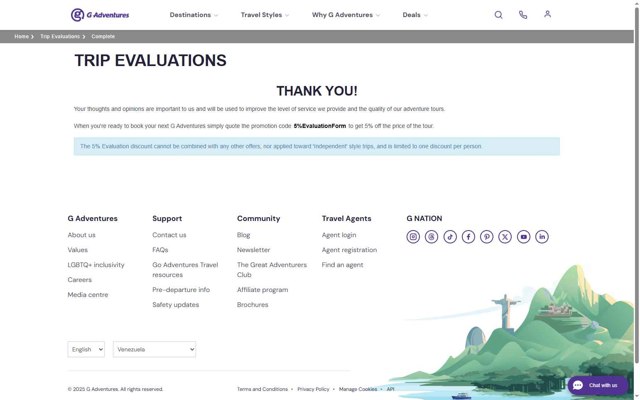Image resolution: width=640 pixels, height=400 pixels.
Task: Open G Nation YouTube icon
Action: coord(524,237)
